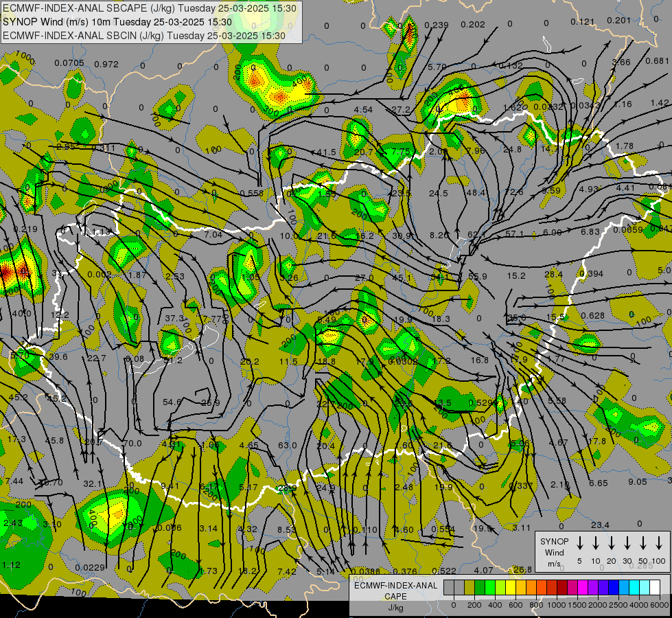
Task: Click the 0.628 value on the map
Action: [592, 316]
